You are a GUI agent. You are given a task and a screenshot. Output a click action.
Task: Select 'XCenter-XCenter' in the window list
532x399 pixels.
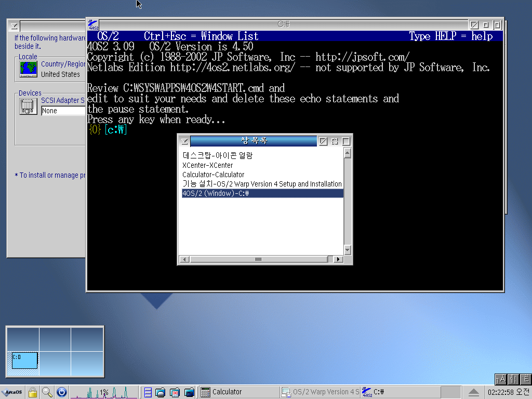coord(207,165)
